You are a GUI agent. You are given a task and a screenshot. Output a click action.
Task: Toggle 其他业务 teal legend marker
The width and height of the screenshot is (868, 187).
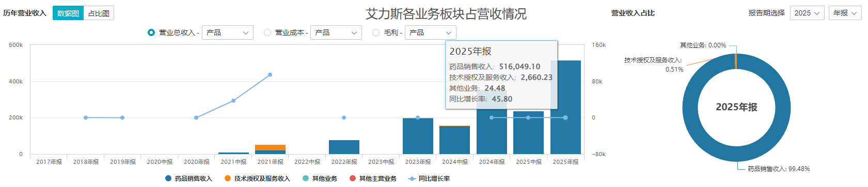click(x=306, y=178)
